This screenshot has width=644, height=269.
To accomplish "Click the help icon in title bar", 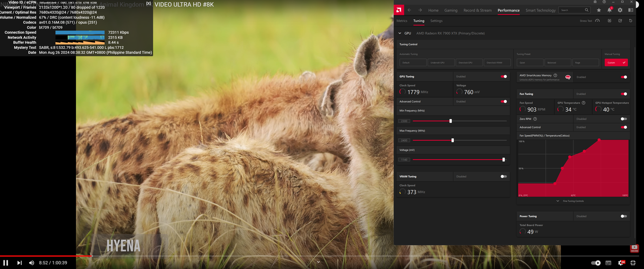I will coord(604,2).
